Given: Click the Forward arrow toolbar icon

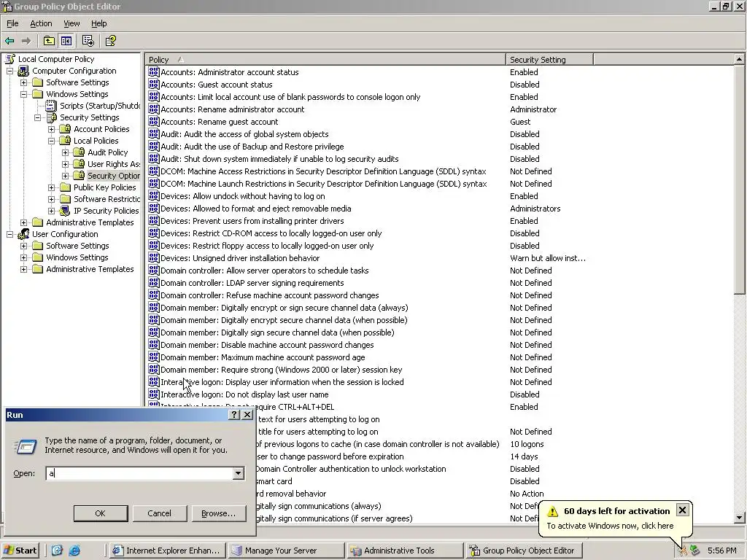Looking at the screenshot, I should pos(26,41).
